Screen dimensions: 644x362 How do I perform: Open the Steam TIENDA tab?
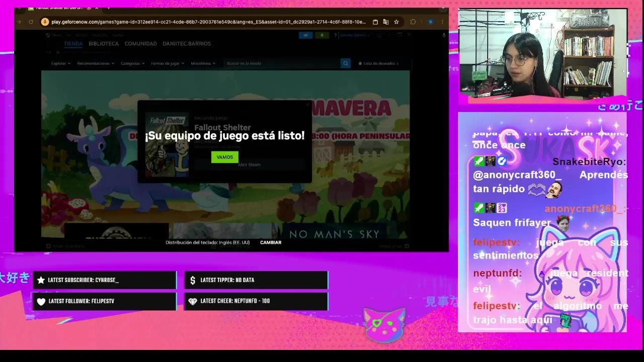73,44
